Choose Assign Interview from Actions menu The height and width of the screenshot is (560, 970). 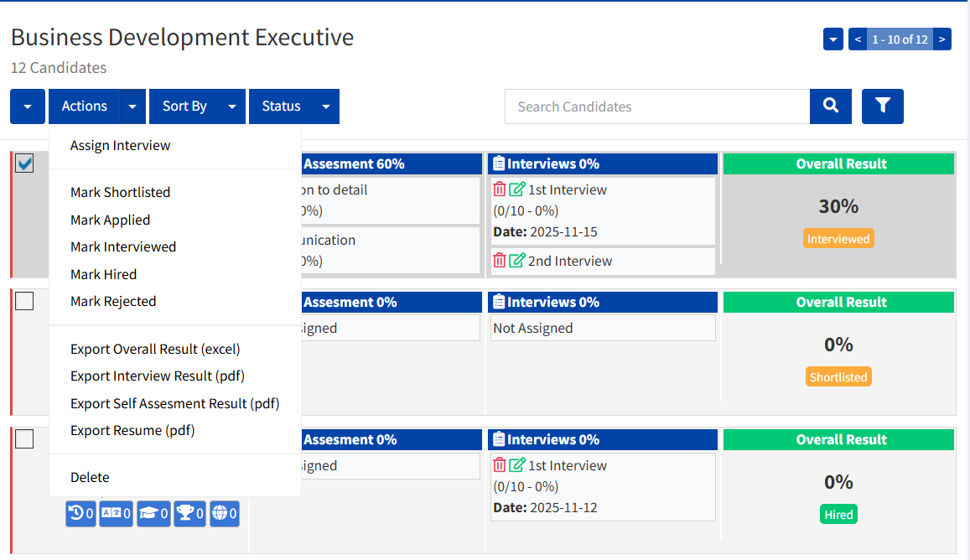pyautogui.click(x=120, y=146)
